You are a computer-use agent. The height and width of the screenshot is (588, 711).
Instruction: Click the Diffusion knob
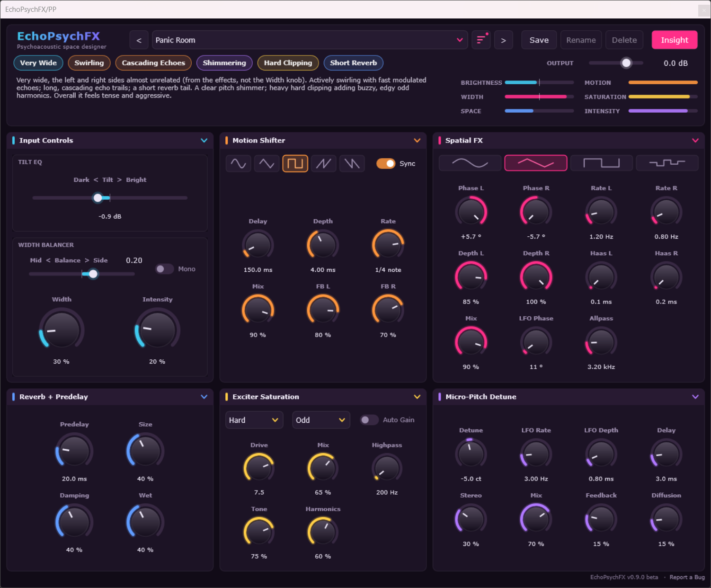pyautogui.click(x=666, y=519)
